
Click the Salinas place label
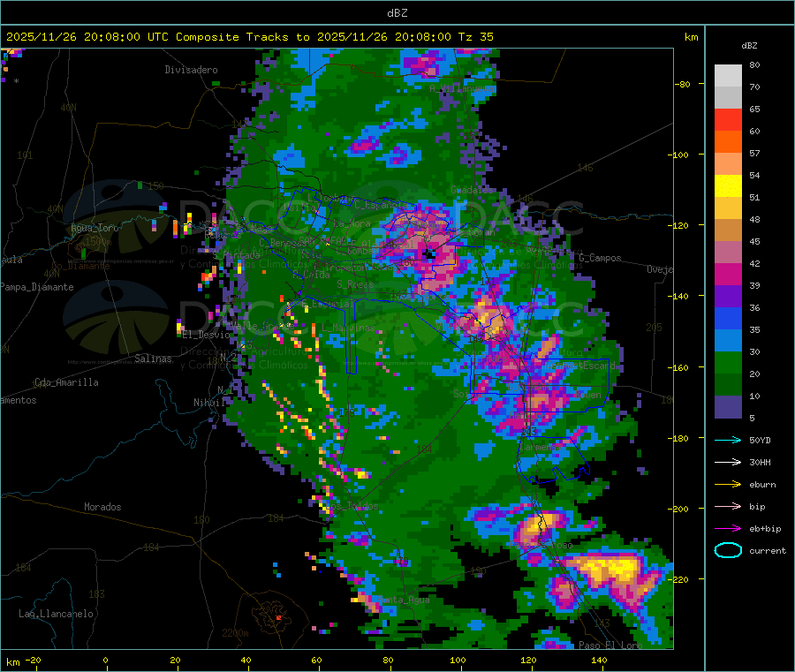[155, 359]
